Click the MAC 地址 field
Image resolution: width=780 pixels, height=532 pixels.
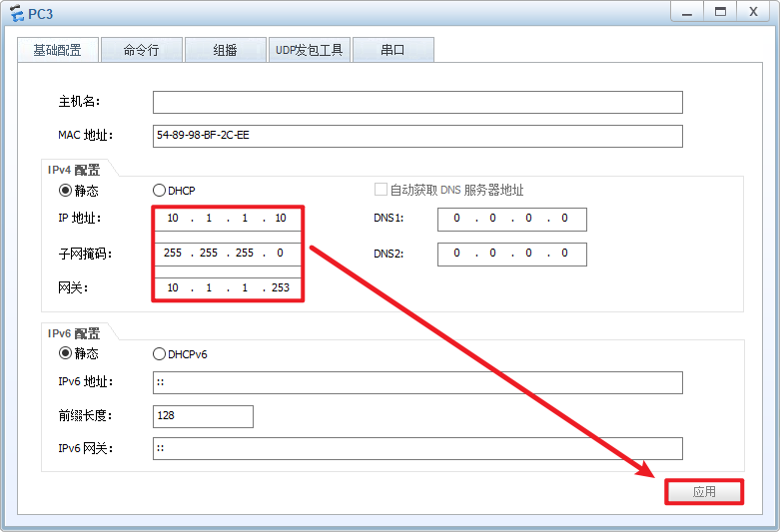(416, 136)
